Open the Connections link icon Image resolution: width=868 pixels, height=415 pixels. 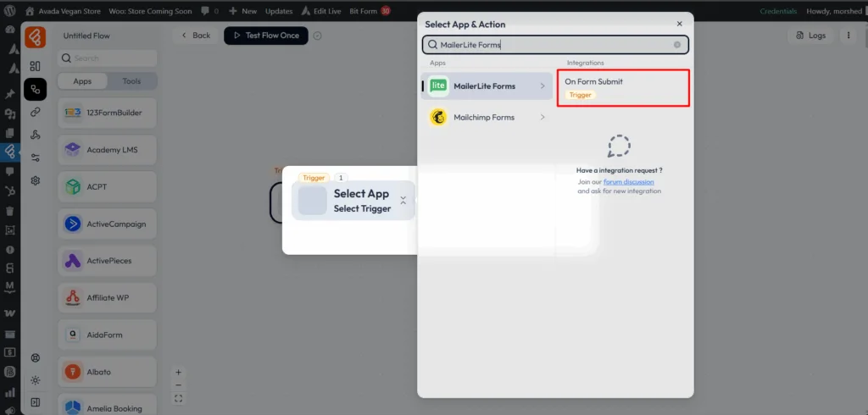(x=36, y=112)
